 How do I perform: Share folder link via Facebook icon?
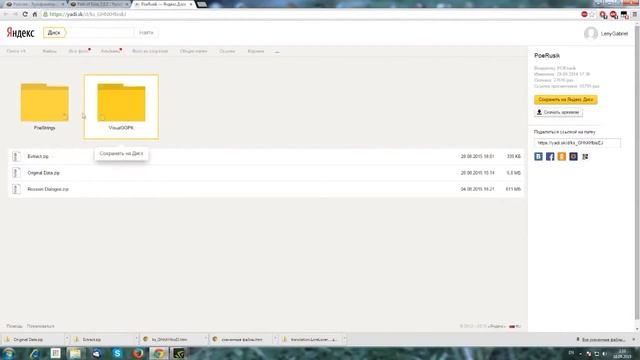550,156
